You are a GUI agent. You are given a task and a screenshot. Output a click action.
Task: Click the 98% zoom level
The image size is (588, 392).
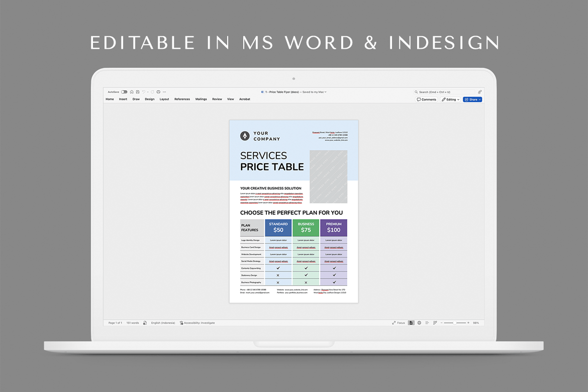point(476,323)
